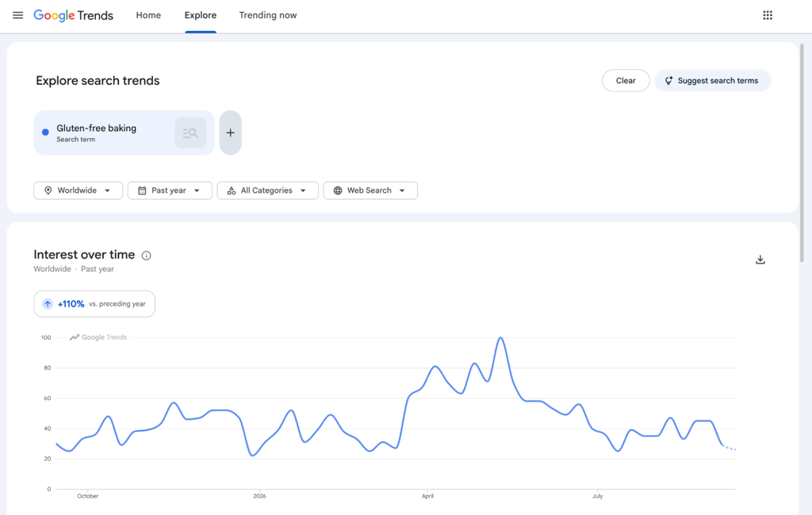The width and height of the screenshot is (812, 515).
Task: Add a comparison term with plus button
Action: click(x=231, y=133)
